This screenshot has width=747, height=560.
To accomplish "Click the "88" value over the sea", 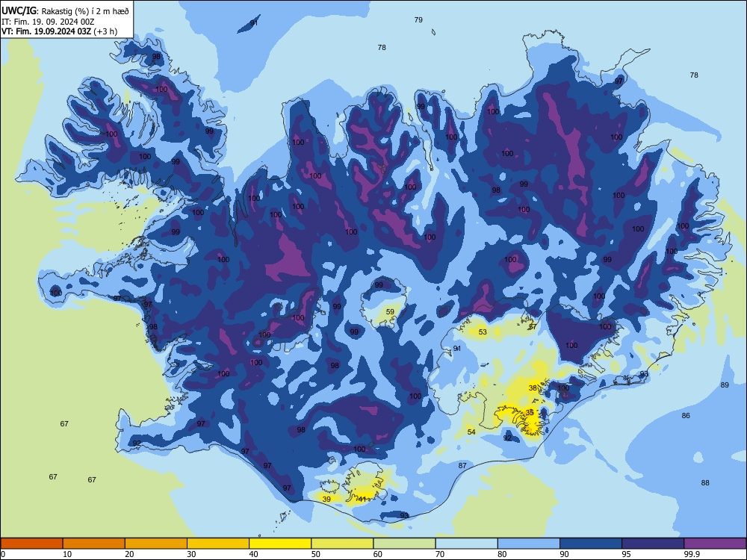I will point(705,483).
